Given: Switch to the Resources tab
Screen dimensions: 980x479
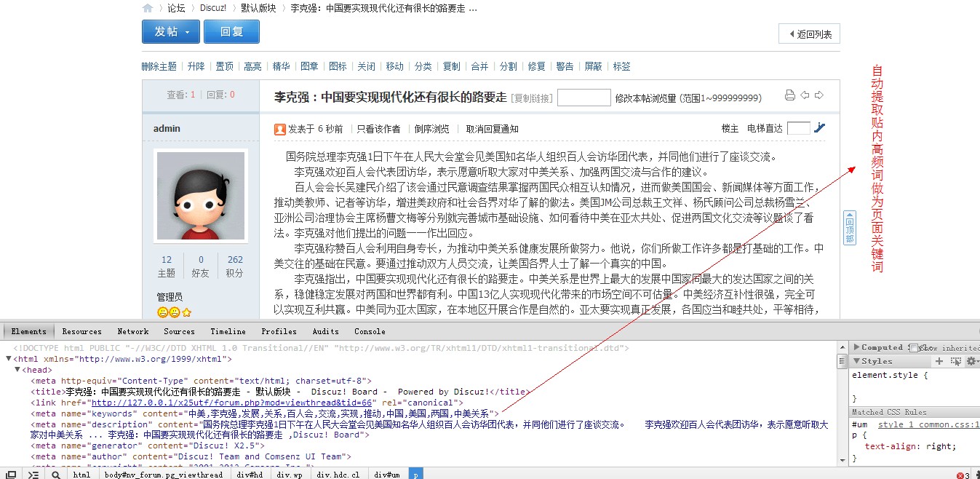Looking at the screenshot, I should (x=82, y=331).
